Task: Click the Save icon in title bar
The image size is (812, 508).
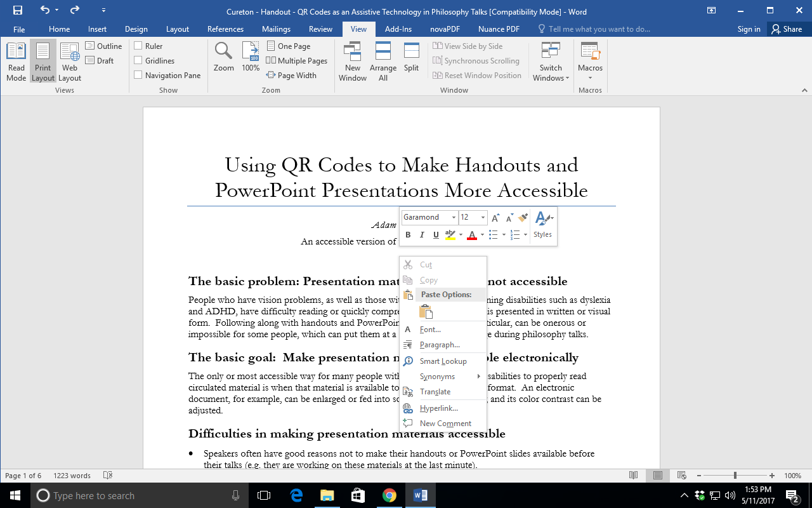Action: pos(18,11)
